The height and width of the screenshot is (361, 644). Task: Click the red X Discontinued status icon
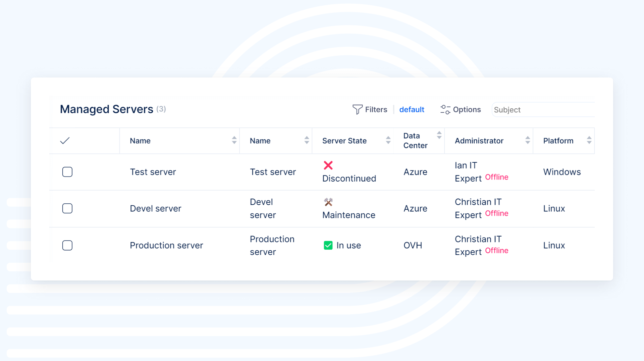tap(328, 165)
